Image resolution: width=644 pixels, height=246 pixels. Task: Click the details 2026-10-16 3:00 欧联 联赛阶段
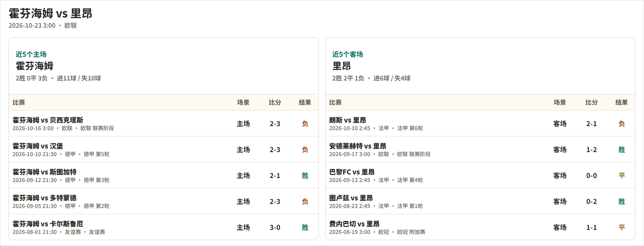click(x=63, y=128)
